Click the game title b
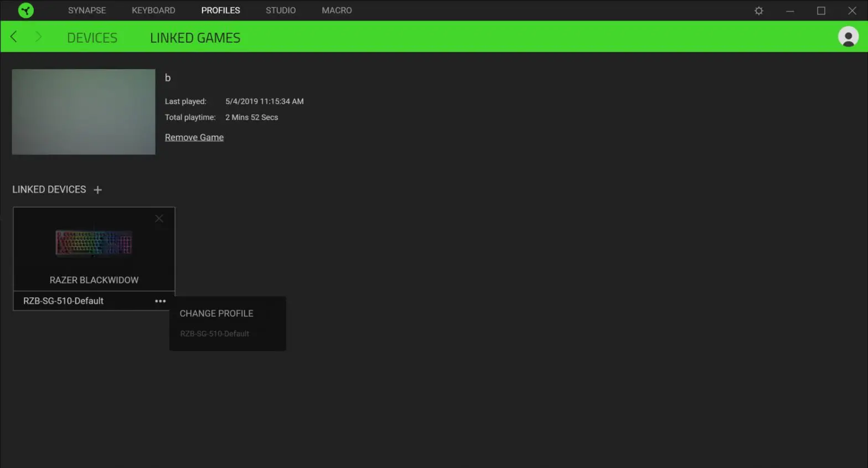868x468 pixels. [168, 78]
